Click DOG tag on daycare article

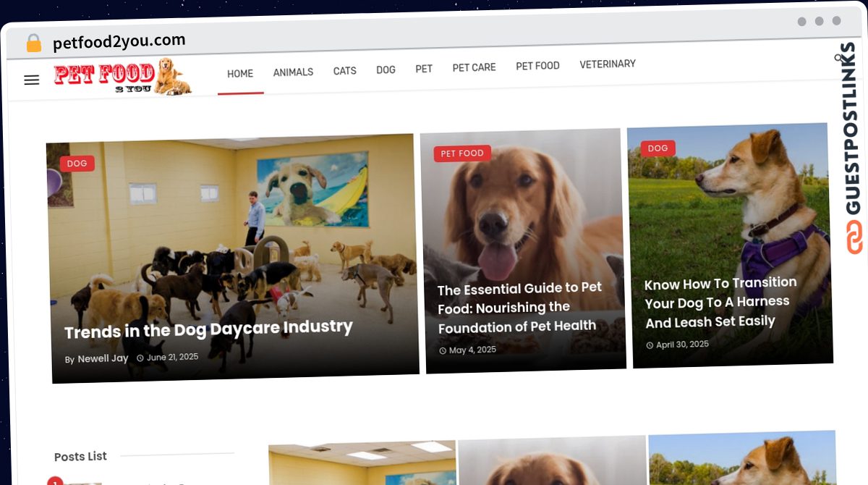point(77,164)
